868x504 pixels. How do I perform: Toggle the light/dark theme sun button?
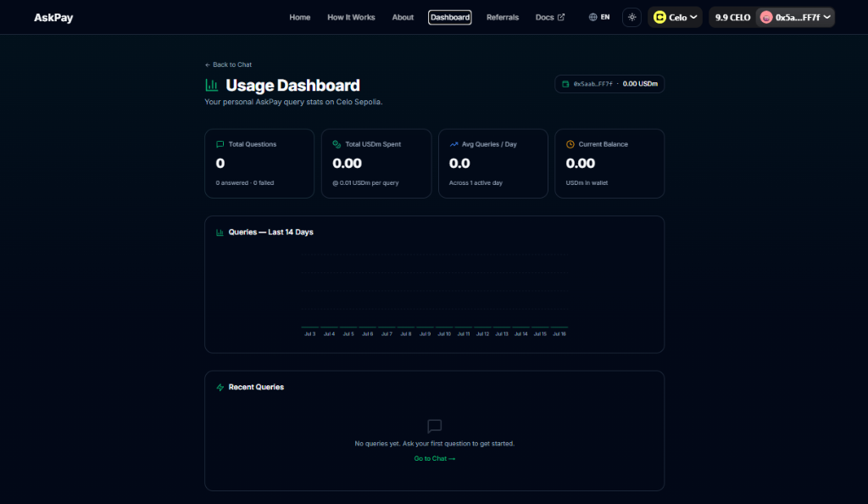(x=632, y=17)
